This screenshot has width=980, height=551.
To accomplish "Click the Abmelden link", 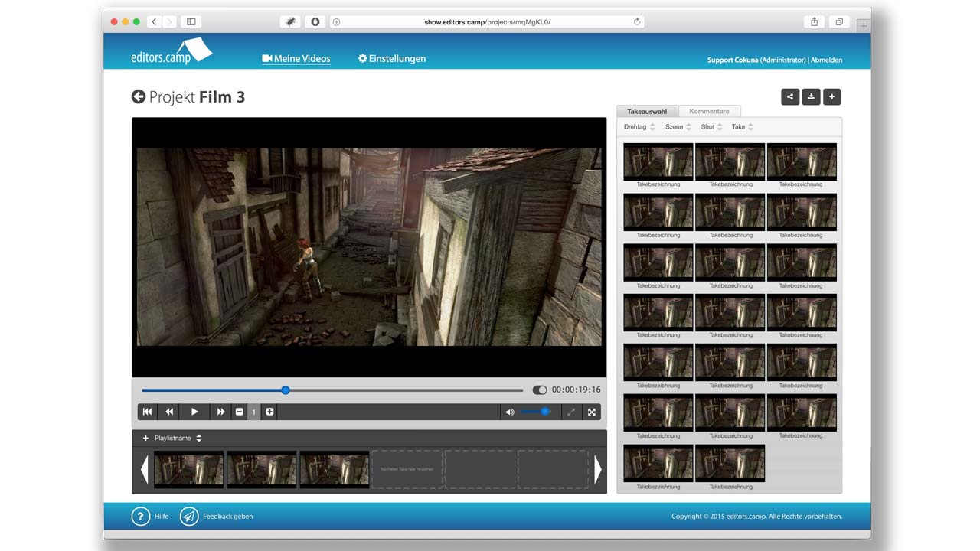I will pos(826,60).
